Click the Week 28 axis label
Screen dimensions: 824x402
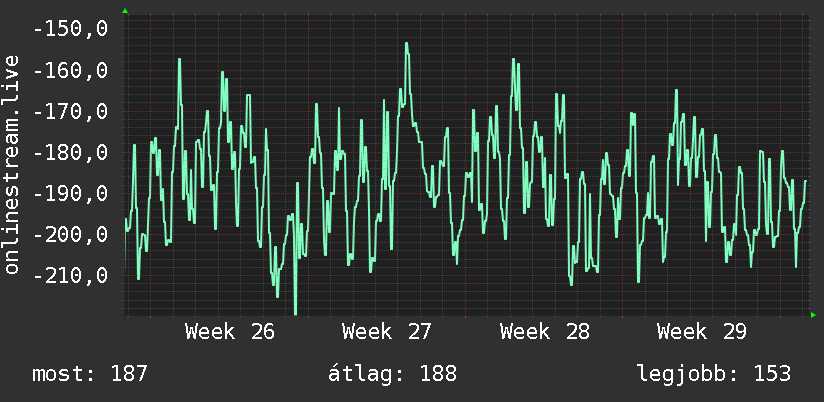(x=544, y=332)
